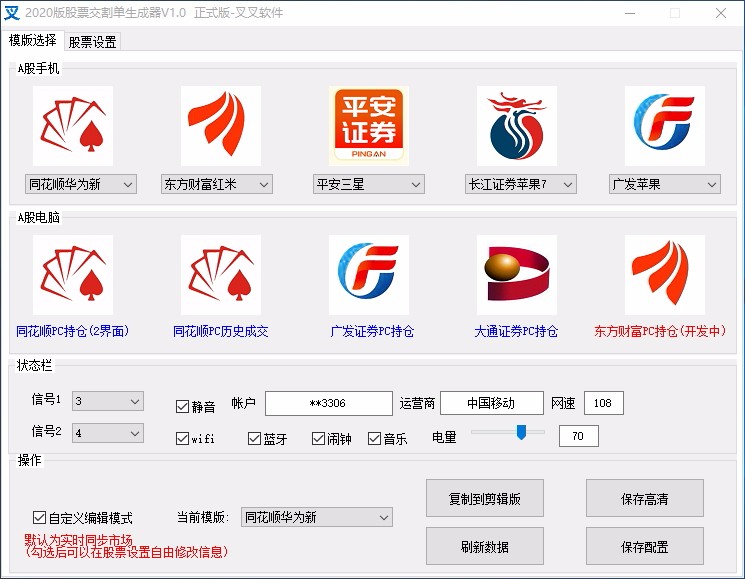Click the 平安证券 PINGAN logo icon

pyautogui.click(x=369, y=126)
